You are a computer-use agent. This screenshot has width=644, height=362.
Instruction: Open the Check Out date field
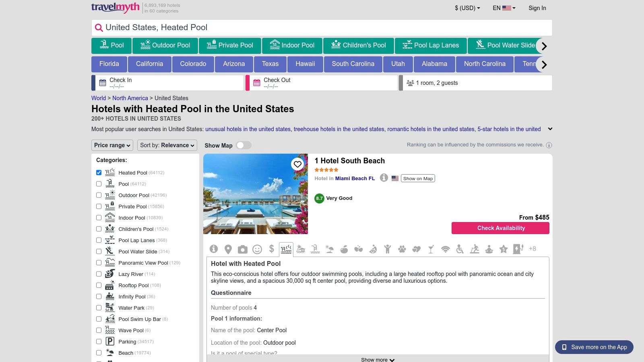coord(322,83)
